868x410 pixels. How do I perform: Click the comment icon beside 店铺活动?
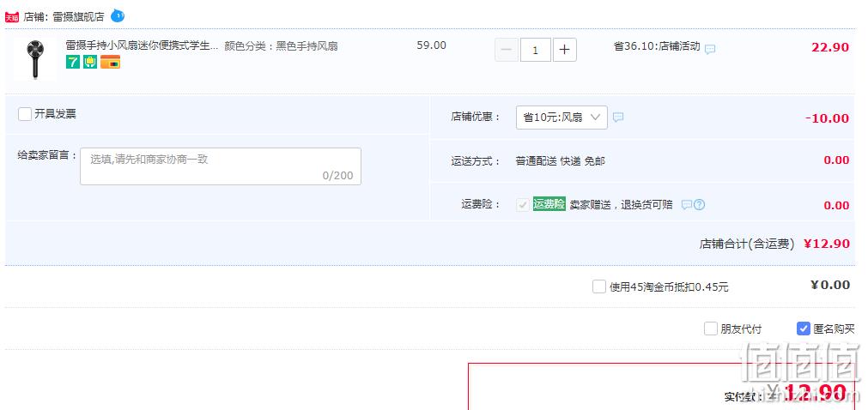pos(710,49)
